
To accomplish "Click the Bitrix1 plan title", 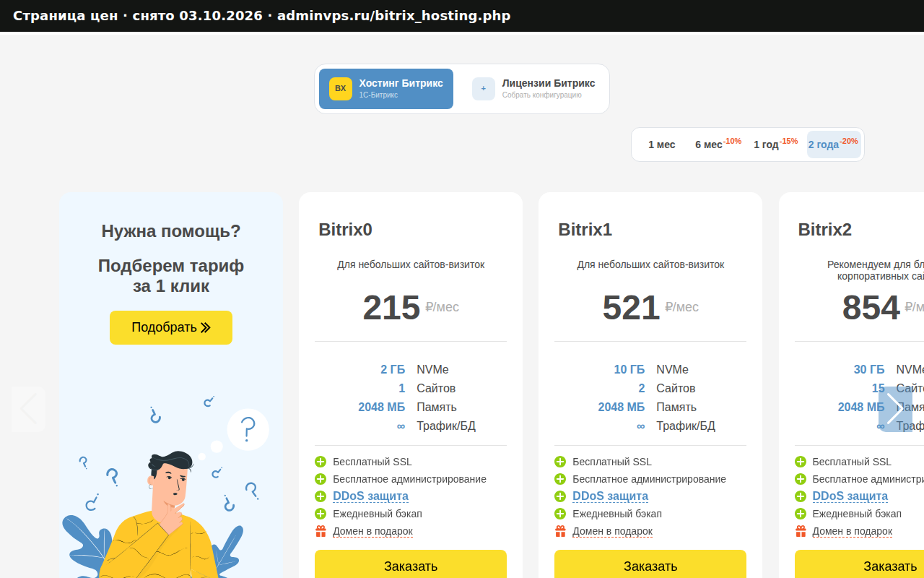I will 585,230.
